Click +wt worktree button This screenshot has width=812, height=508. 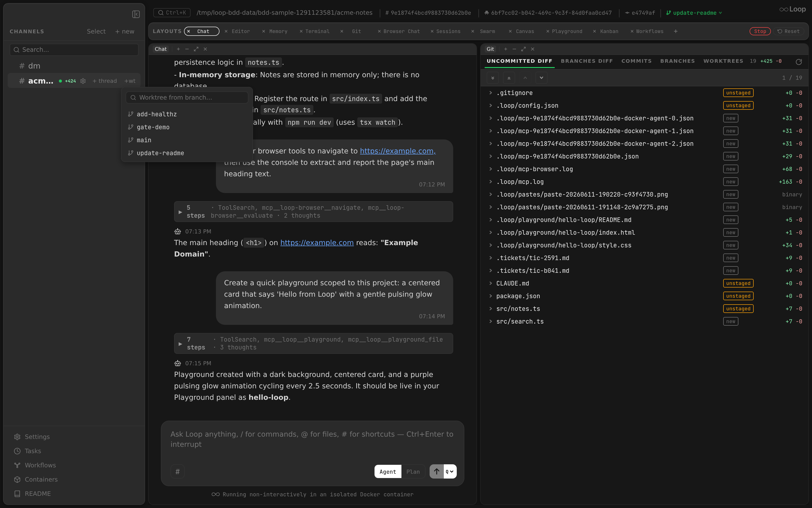130,81
